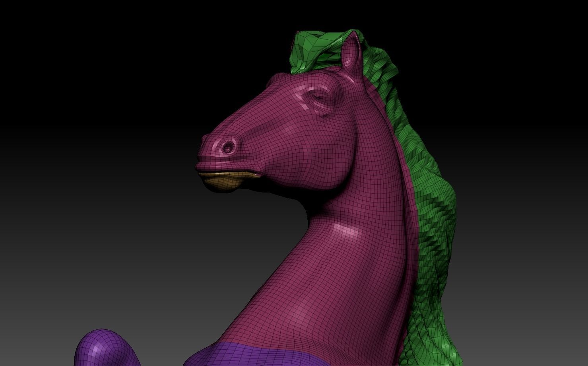
Task: Click the horse's closed eye
Action: (x=318, y=97)
